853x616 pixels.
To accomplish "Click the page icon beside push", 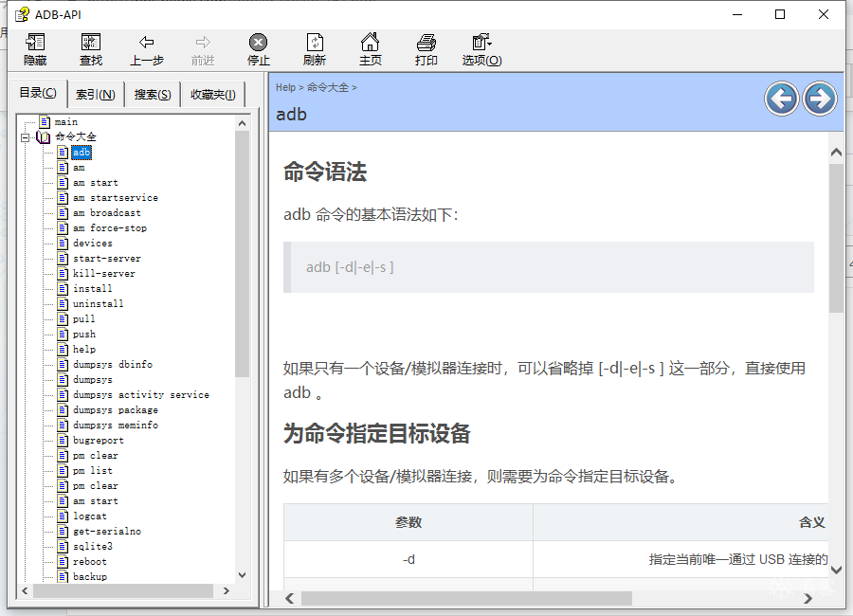I will point(64,335).
